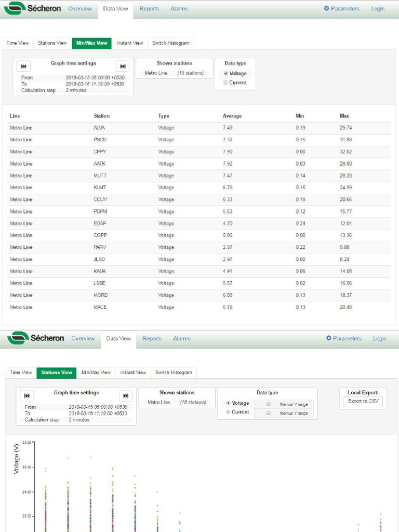Select the Current radio button
Viewport: 399px width, 532px height.
pos(228,412)
